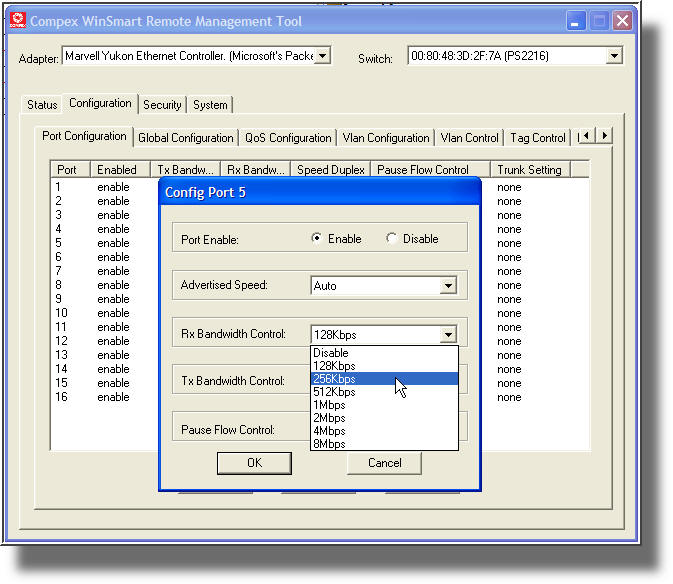Open the Security tab

(x=162, y=105)
